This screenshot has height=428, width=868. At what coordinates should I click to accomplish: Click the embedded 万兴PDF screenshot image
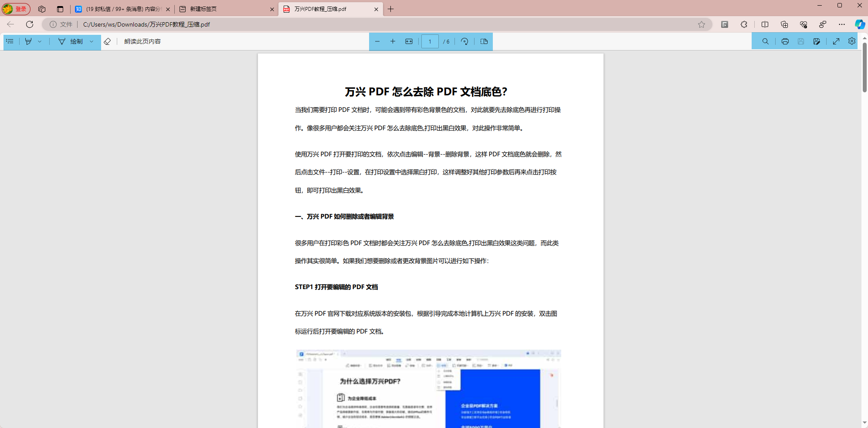[x=428, y=388]
